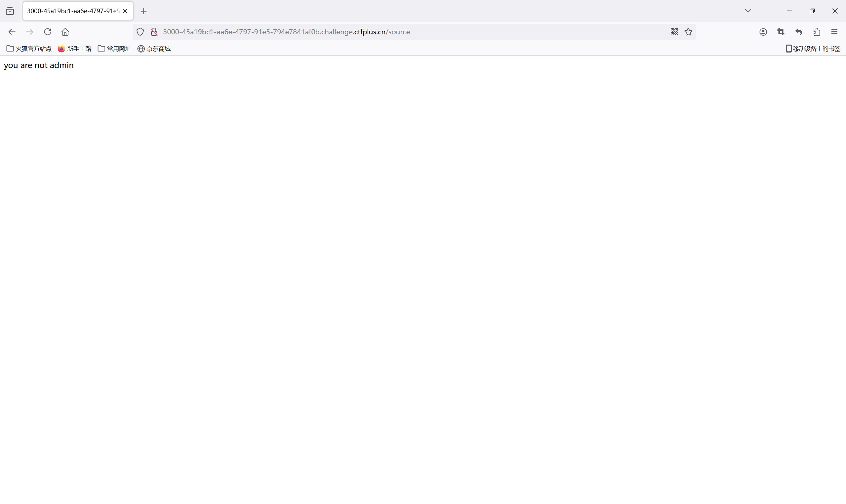Open 移动设备上的书签 folder
This screenshot has height=504, width=846.
point(813,49)
